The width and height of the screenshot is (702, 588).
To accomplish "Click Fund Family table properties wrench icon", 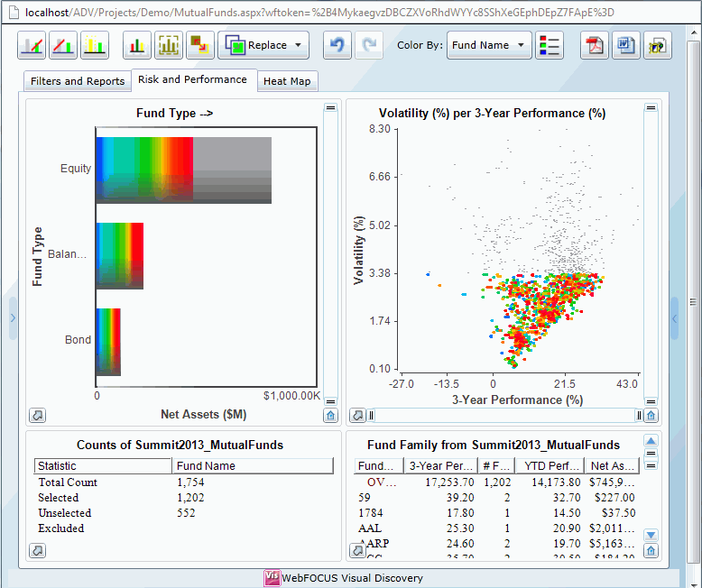I will (357, 550).
